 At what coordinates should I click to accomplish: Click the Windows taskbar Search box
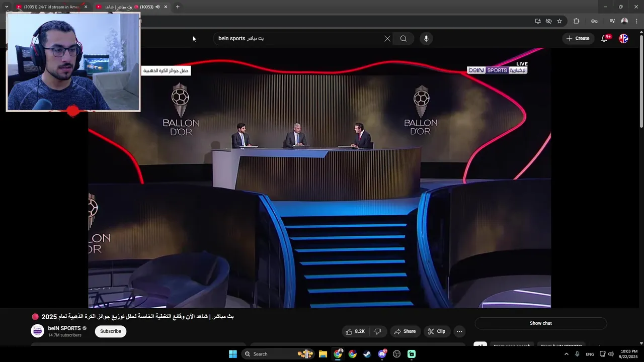pyautogui.click(x=278, y=354)
